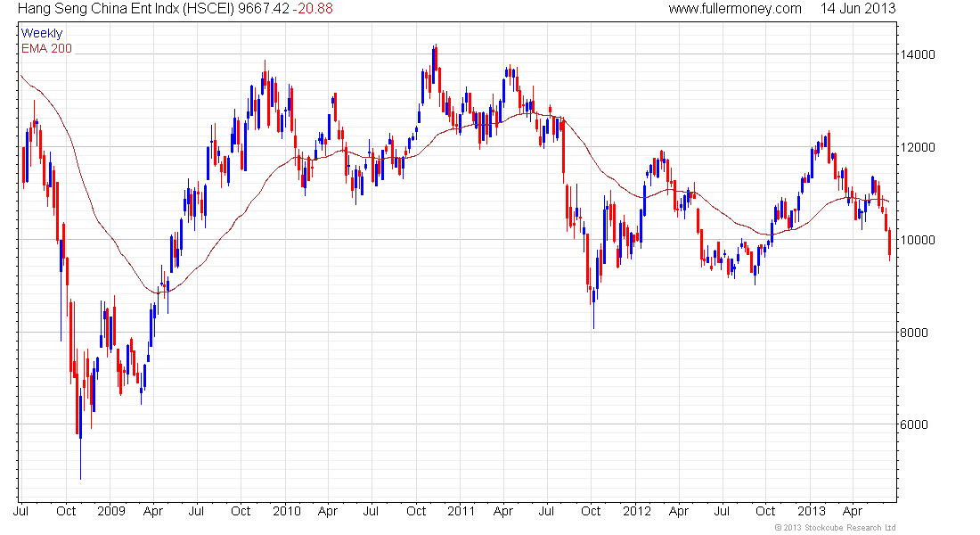
Task: Click the Jul label between Apr and Oct 2012
Action: click(722, 511)
